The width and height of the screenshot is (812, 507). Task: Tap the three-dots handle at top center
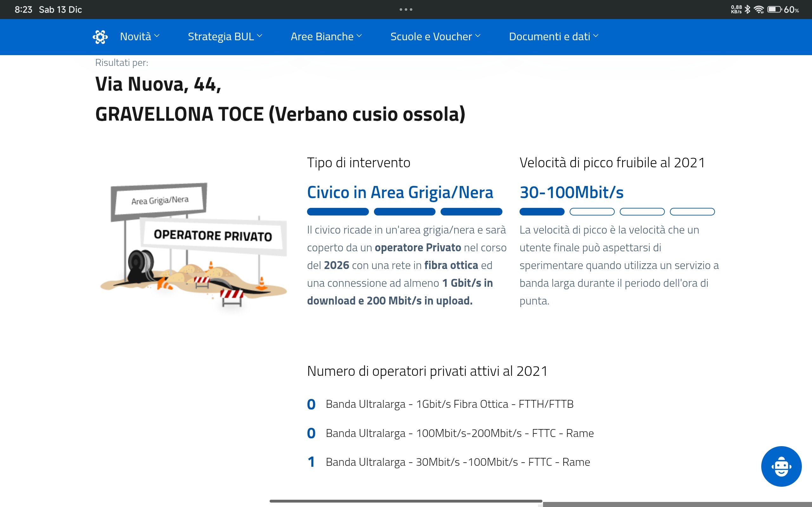coord(406,10)
